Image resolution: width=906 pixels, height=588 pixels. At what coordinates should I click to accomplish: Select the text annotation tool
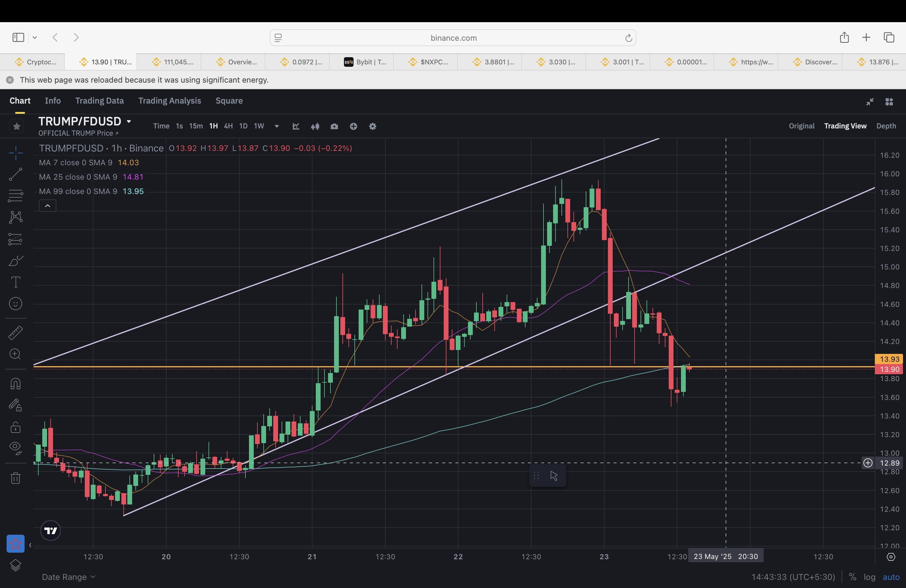[16, 282]
